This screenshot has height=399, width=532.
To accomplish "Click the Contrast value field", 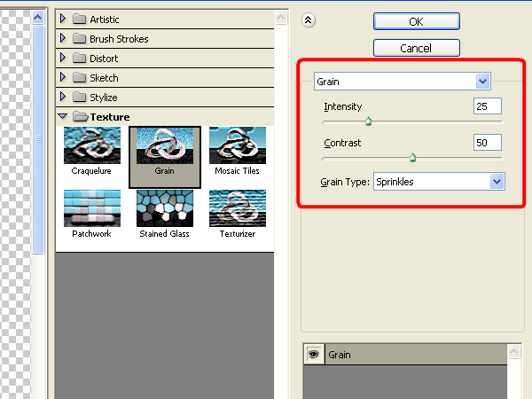I will [x=488, y=143].
